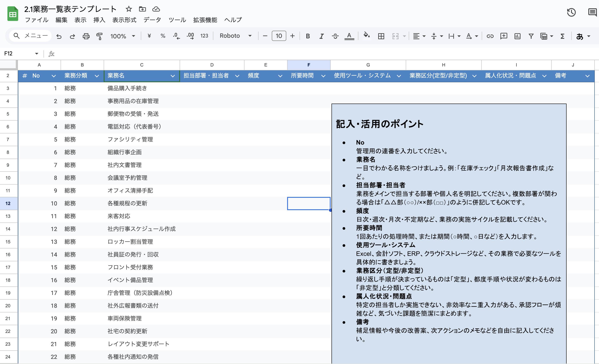
Task: Insert a chart
Action: [x=517, y=36]
